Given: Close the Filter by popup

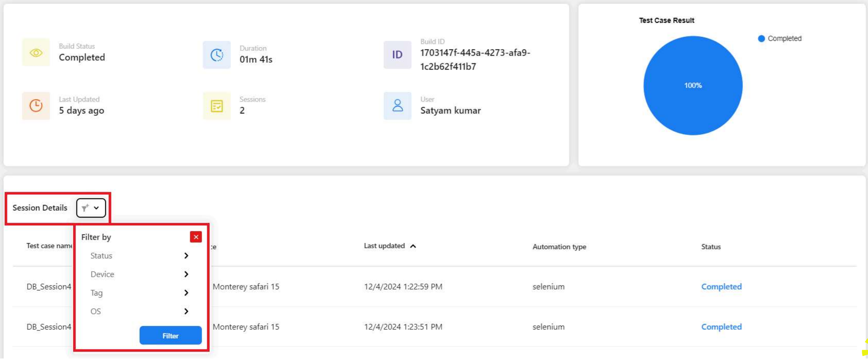Looking at the screenshot, I should coord(196,237).
